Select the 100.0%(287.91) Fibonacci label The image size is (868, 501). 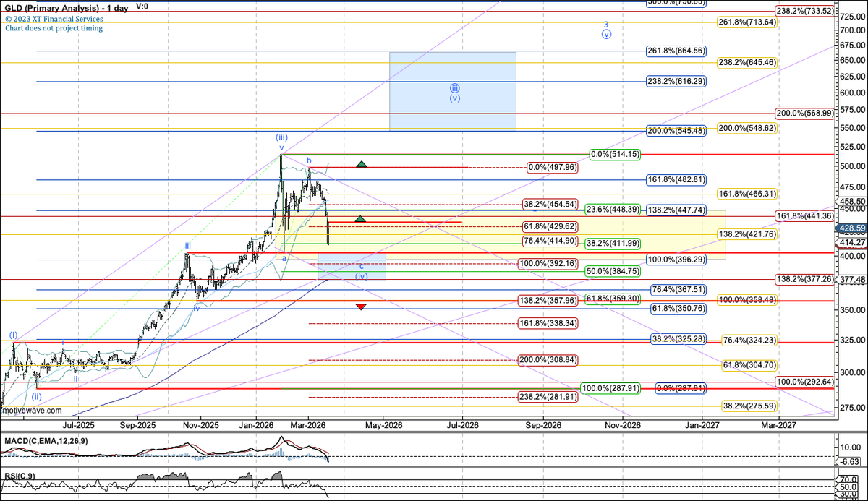click(x=611, y=388)
